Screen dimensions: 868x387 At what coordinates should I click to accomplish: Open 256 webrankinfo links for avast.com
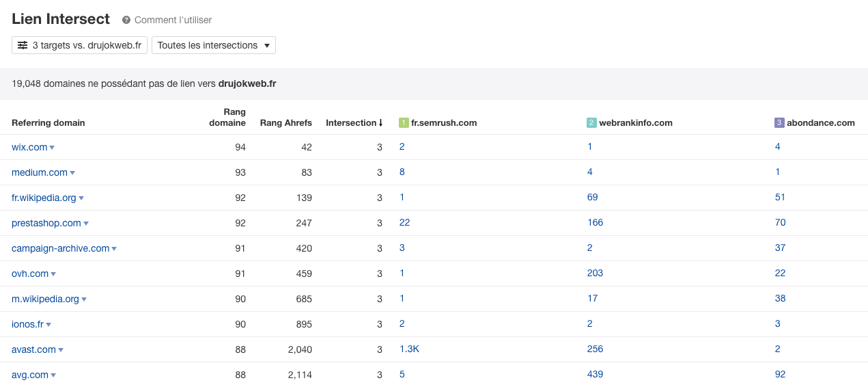pyautogui.click(x=595, y=349)
